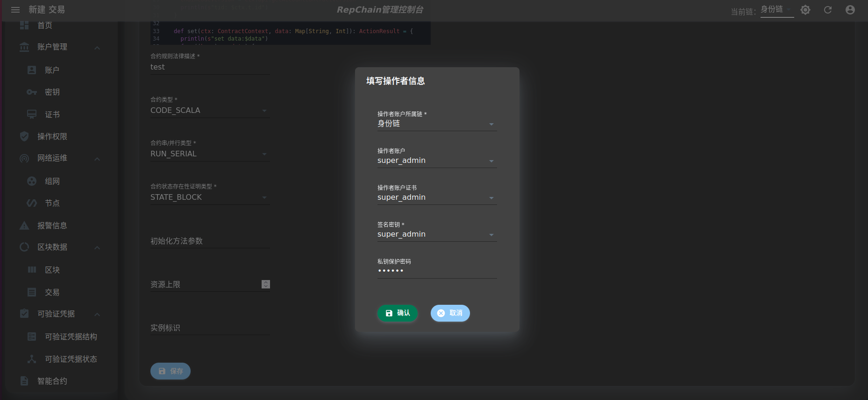Open 签名密钥 dropdown in dialog

point(437,234)
